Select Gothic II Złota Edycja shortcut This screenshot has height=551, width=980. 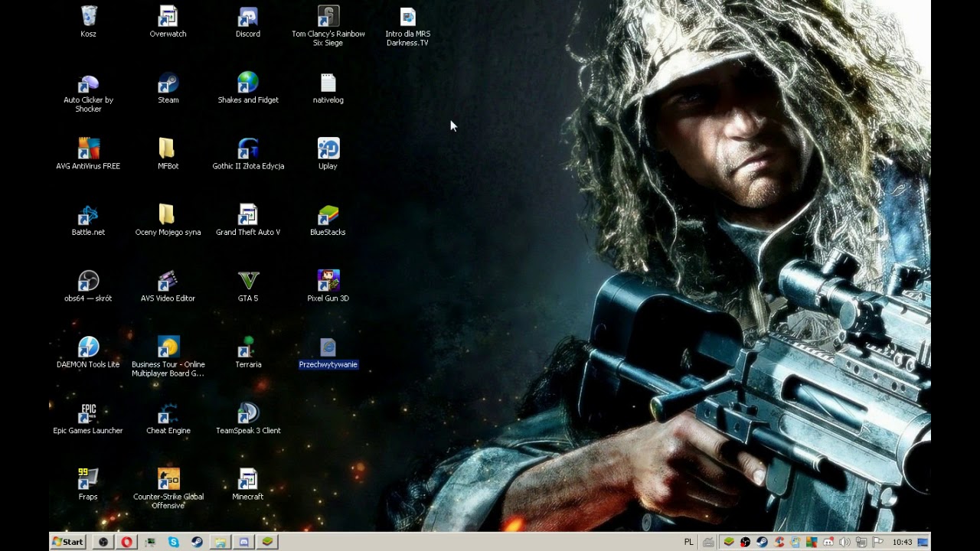[248, 154]
